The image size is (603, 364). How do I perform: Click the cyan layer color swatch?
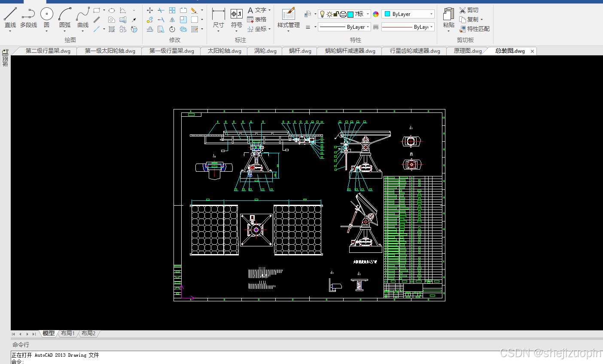350,14
